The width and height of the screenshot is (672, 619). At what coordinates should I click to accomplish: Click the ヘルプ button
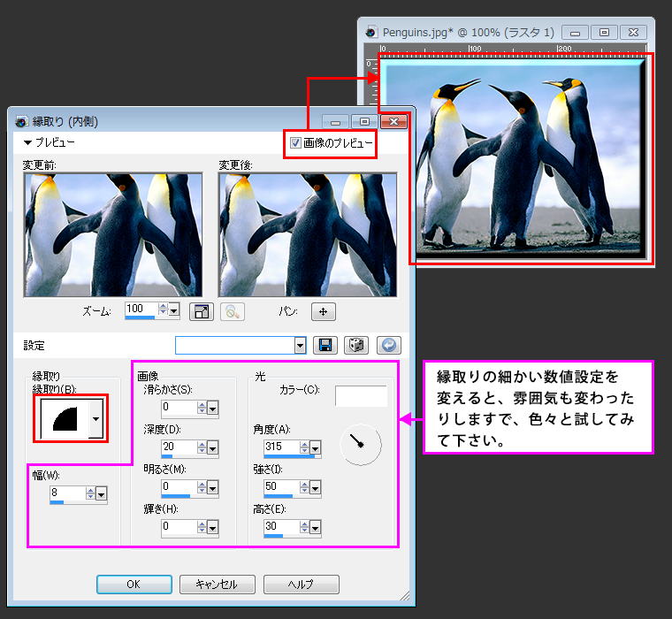click(x=301, y=585)
